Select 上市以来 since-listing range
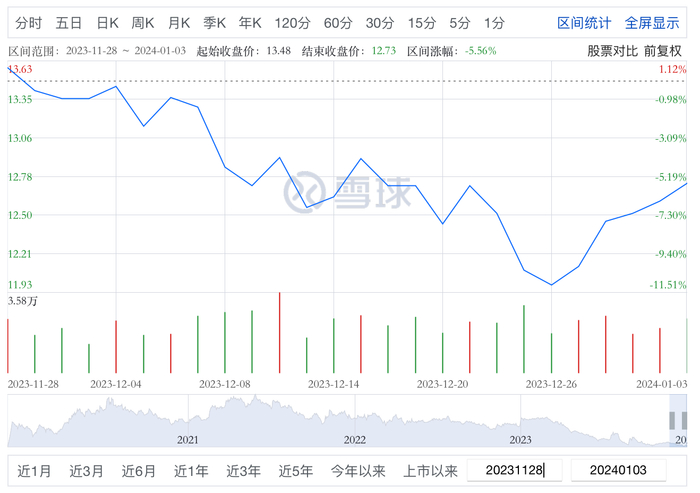The image size is (700, 493). [431, 470]
